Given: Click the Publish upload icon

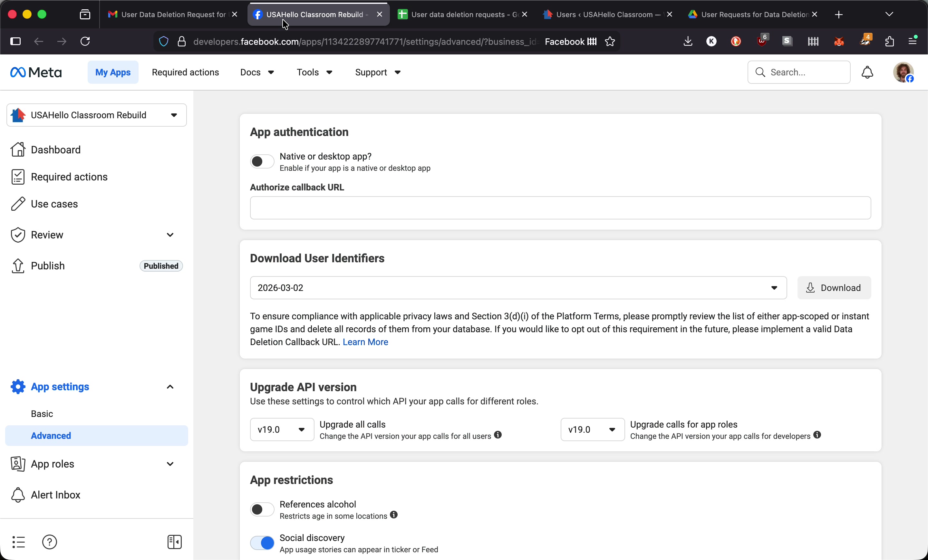Looking at the screenshot, I should 18,266.
